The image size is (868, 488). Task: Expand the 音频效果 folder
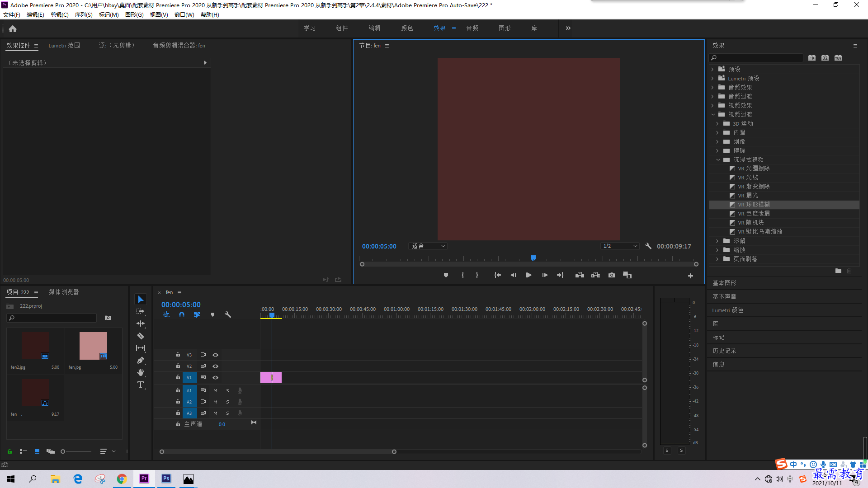click(712, 87)
